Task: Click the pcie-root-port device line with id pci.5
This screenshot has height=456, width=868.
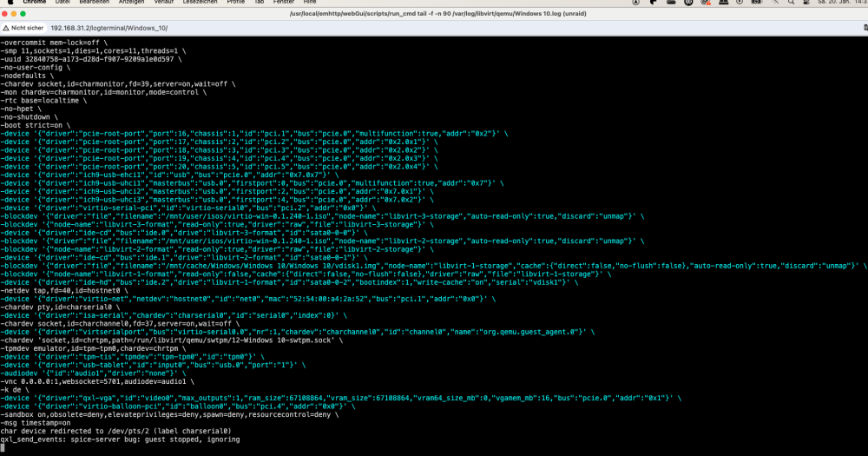Action: 220,167
